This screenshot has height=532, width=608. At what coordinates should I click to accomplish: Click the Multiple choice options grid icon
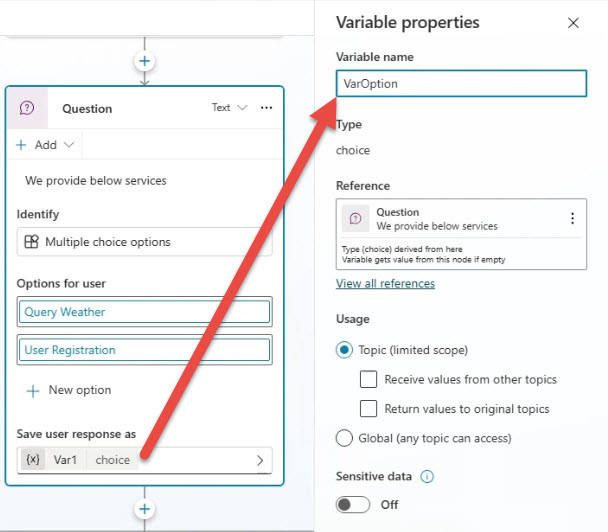pos(31,242)
